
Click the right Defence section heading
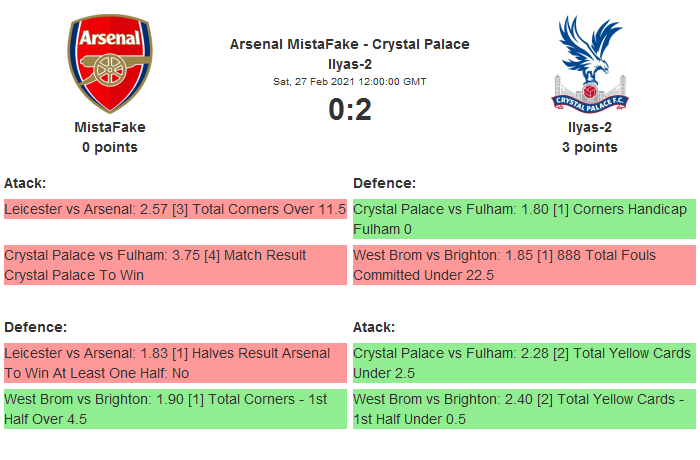(x=384, y=183)
